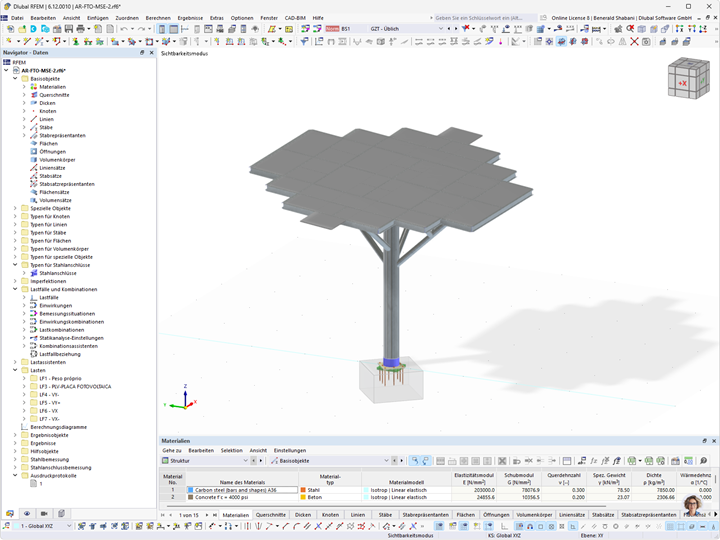Open the CAD-BIM menu
This screenshot has height=540, width=720.
pos(295,18)
